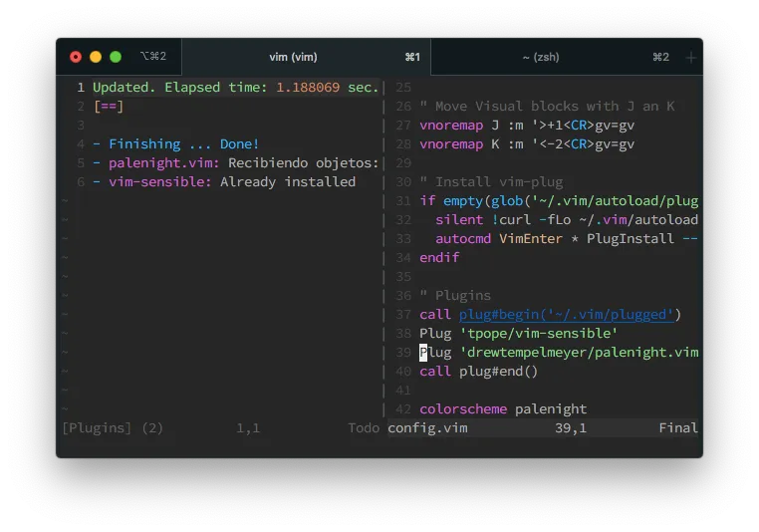Click line number 25 in the gutter

pyautogui.click(x=403, y=87)
